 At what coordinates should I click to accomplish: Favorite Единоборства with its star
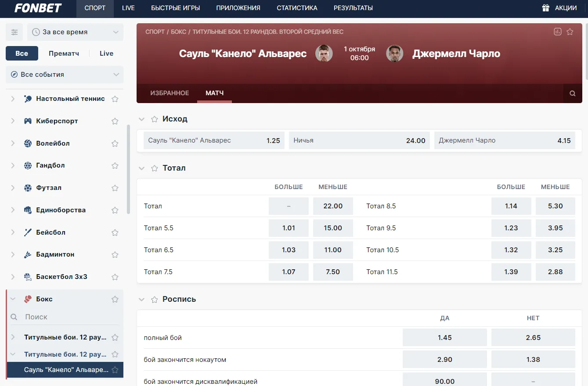point(115,210)
